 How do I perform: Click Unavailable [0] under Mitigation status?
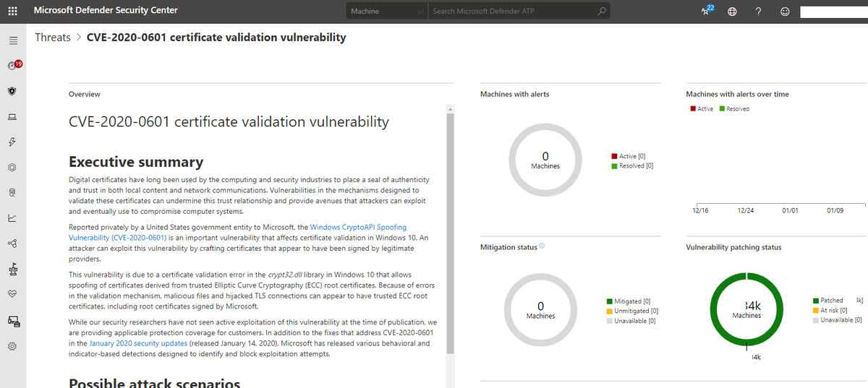[x=631, y=321]
